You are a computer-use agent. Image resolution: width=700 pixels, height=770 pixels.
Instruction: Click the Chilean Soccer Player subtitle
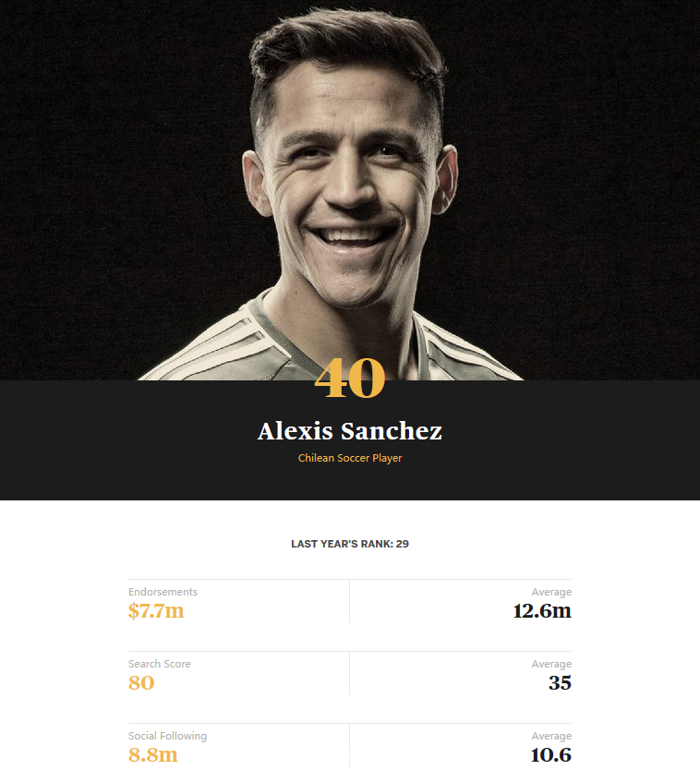pos(350,458)
